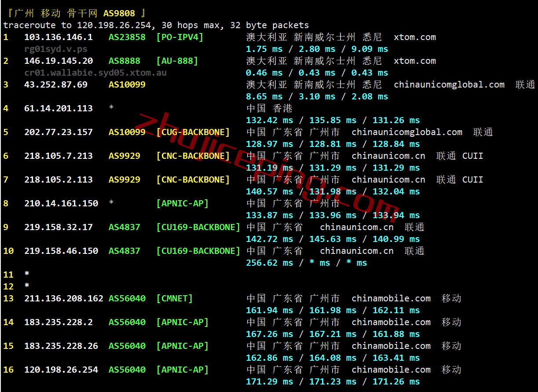Select the 128.84 ms latency value
538x392 pixels.
pos(396,144)
